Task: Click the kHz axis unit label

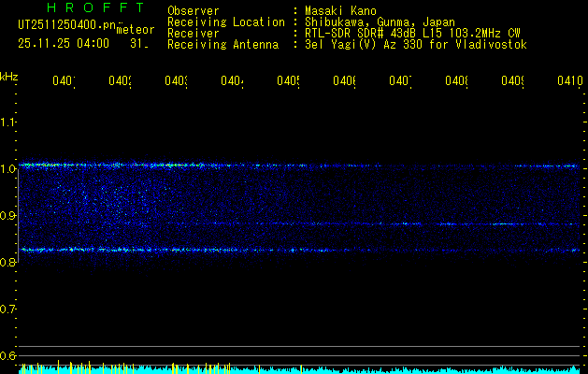Action: 9,77
